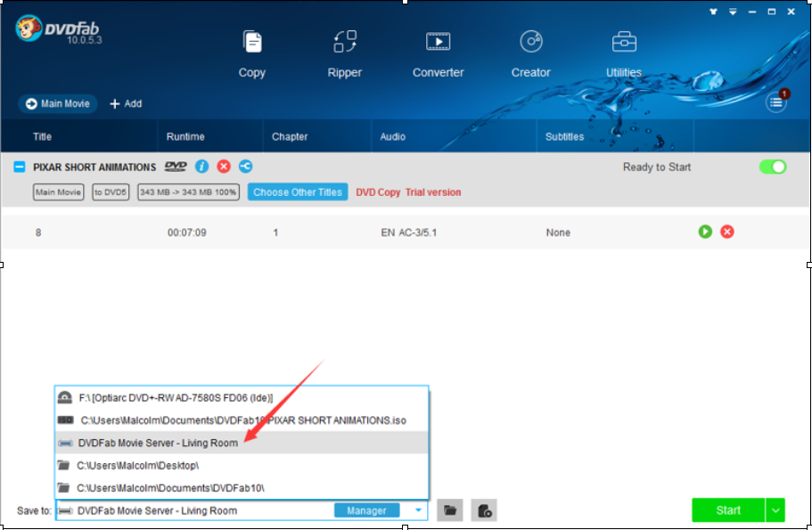Click the Runtime column header

(185, 136)
